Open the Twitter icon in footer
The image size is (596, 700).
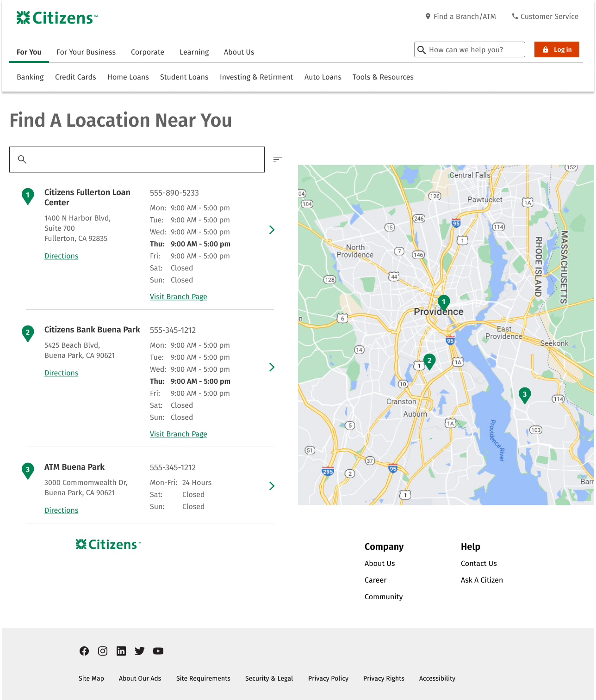(140, 651)
